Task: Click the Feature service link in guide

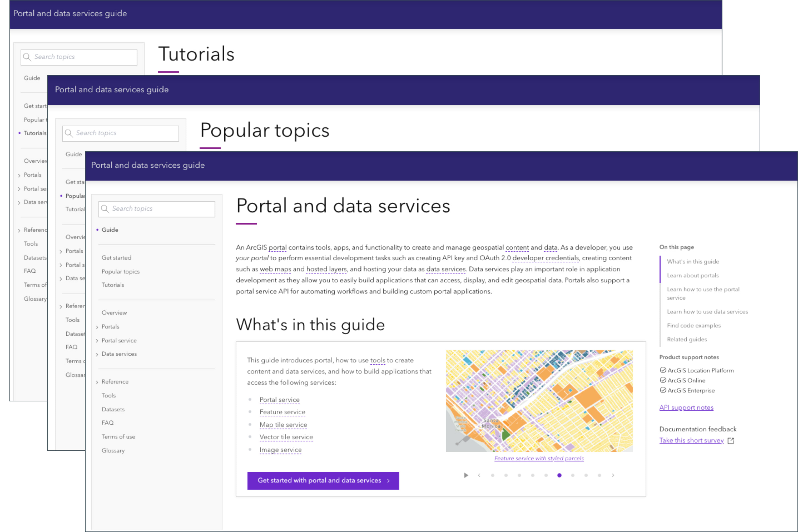Action: coord(282,411)
